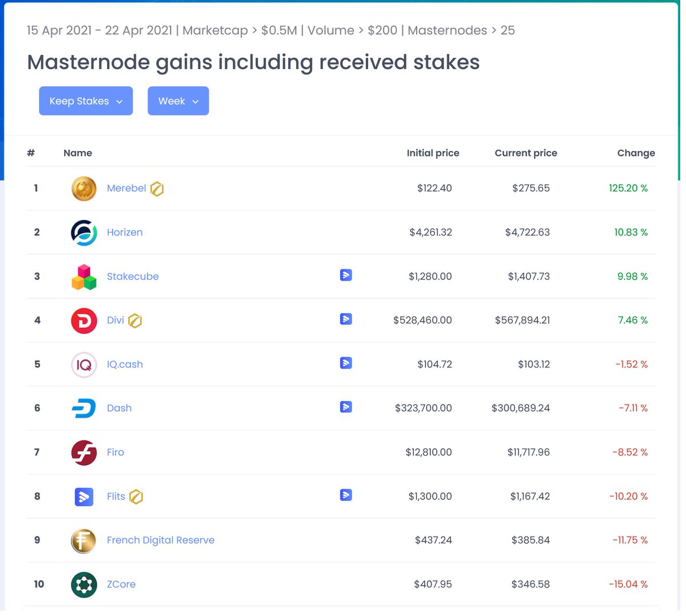The height and width of the screenshot is (616, 686).
Task: Click the Flits coin logo
Action: [84, 497]
